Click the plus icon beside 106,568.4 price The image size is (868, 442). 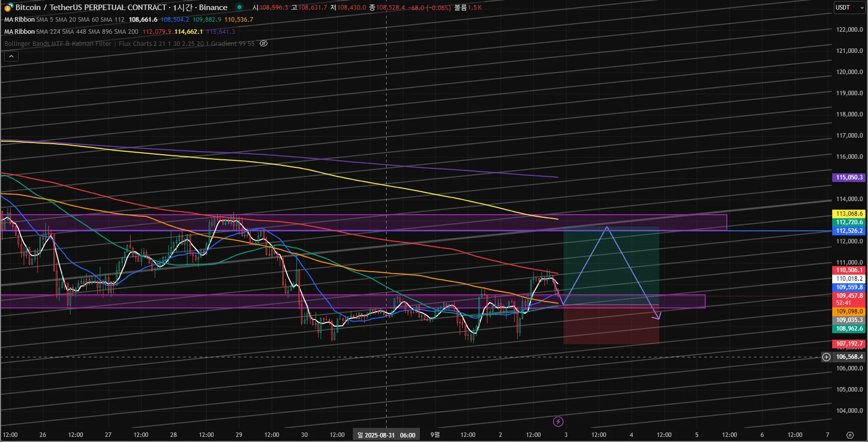826,357
